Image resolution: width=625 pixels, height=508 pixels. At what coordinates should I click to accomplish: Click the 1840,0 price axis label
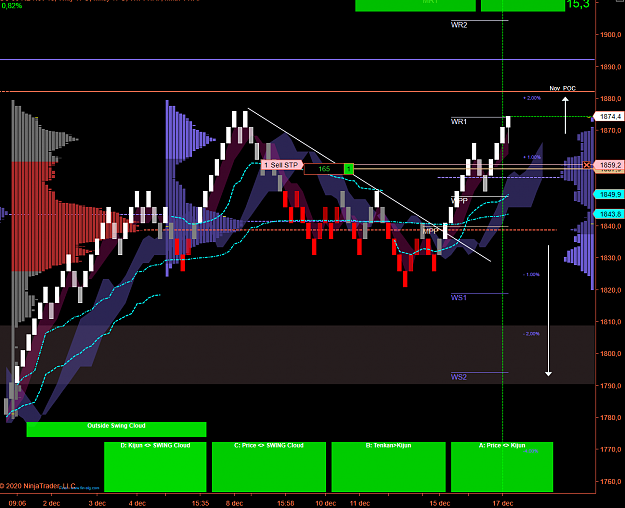[x=610, y=226]
